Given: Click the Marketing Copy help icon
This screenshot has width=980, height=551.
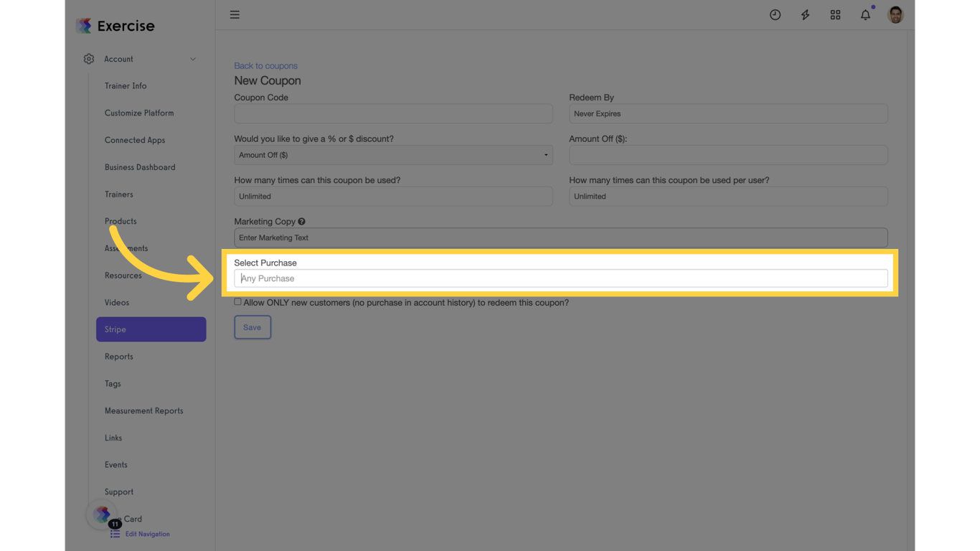Looking at the screenshot, I should 302,222.
